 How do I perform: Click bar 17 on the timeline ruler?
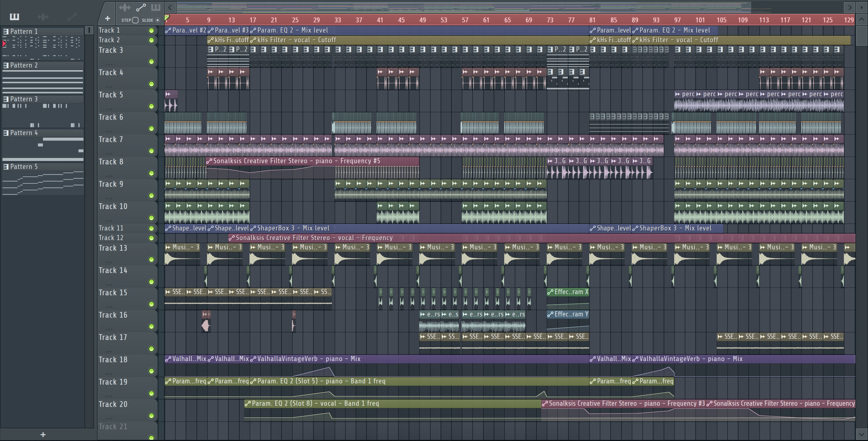[x=253, y=20]
